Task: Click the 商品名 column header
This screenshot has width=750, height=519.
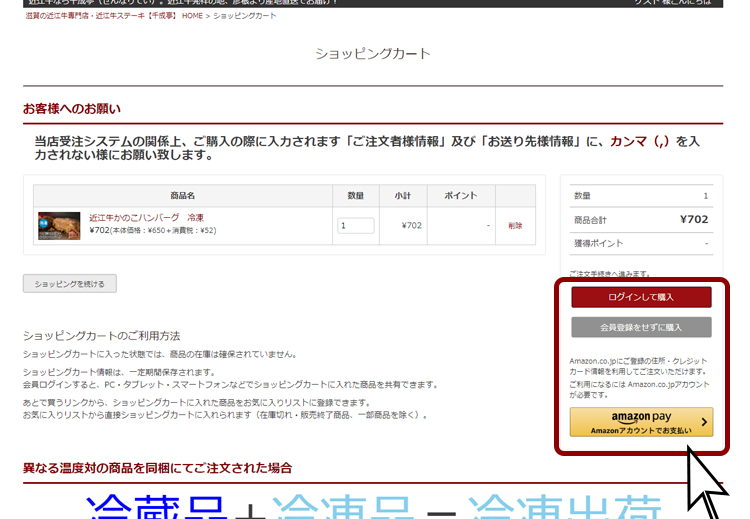Action: (x=183, y=196)
